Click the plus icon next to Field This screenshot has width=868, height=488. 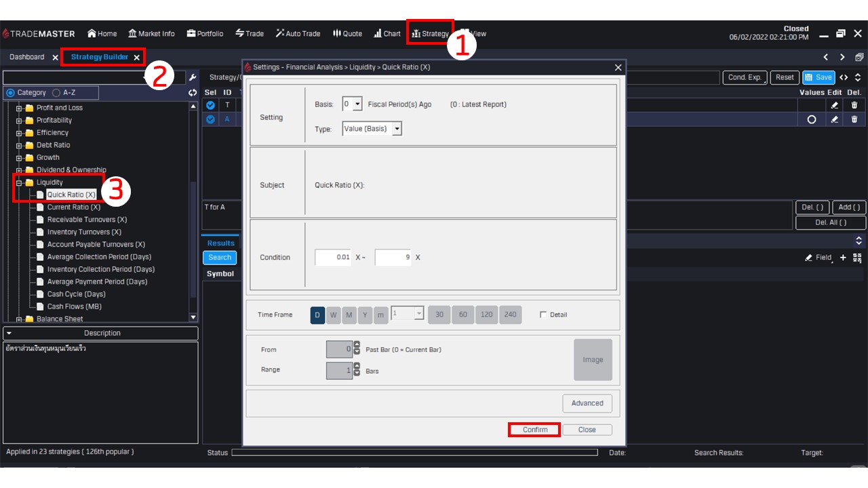(x=843, y=258)
